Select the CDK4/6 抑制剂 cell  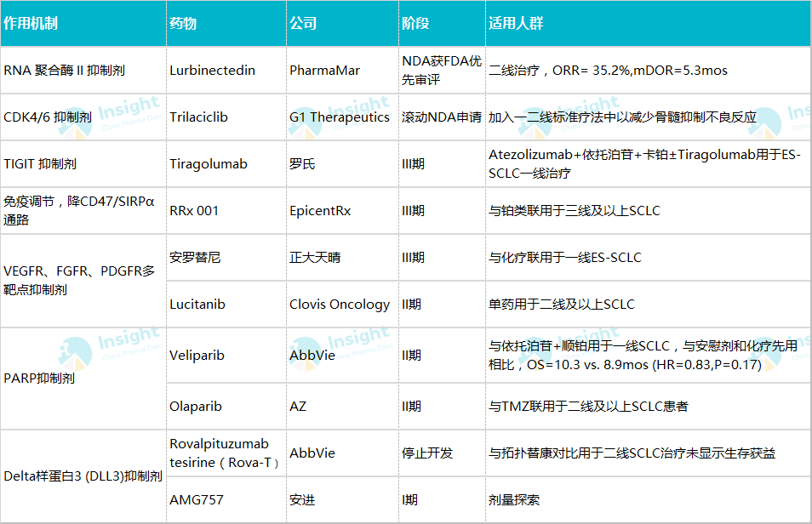point(83,117)
